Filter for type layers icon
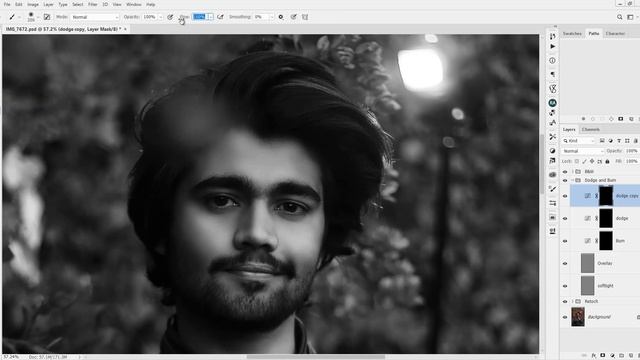640x360 pixels. (619, 141)
